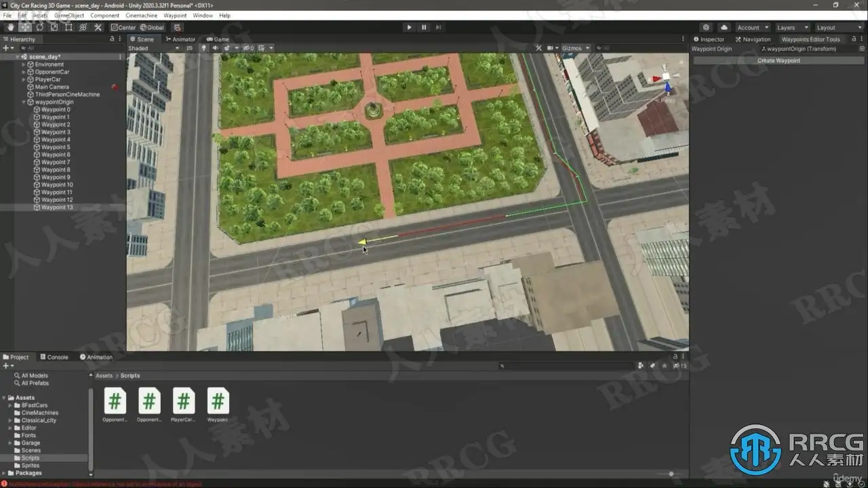This screenshot has height=488, width=868.
Task: Click the waypointOrigin (Transform) object field
Action: pos(813,49)
